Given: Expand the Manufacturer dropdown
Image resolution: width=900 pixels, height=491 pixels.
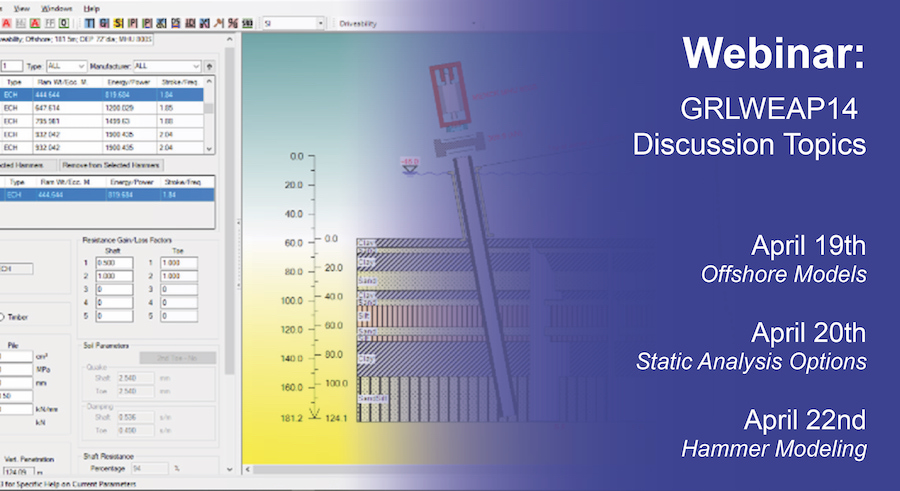Looking at the screenshot, I should pyautogui.click(x=164, y=65).
